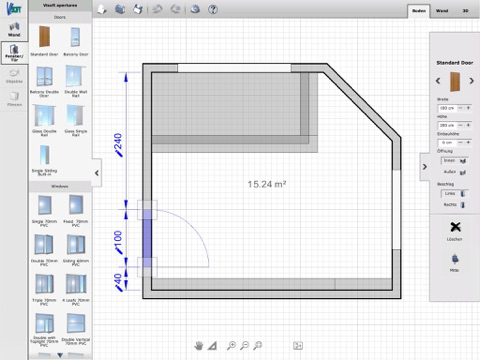Choose the Single 70mm PVC window

tap(44, 205)
